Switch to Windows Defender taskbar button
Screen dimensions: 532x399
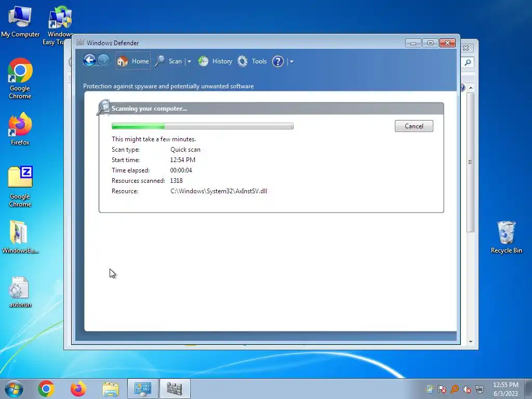[x=175, y=389]
